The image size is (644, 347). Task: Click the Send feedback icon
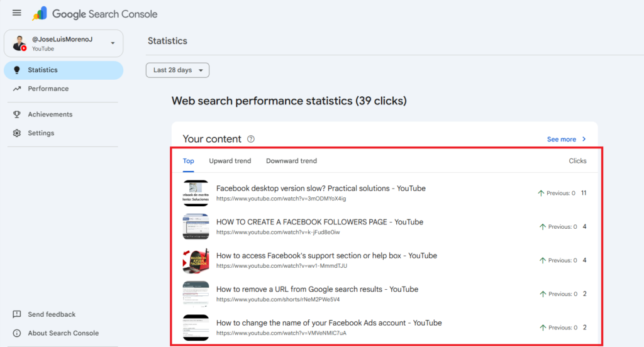click(x=17, y=314)
